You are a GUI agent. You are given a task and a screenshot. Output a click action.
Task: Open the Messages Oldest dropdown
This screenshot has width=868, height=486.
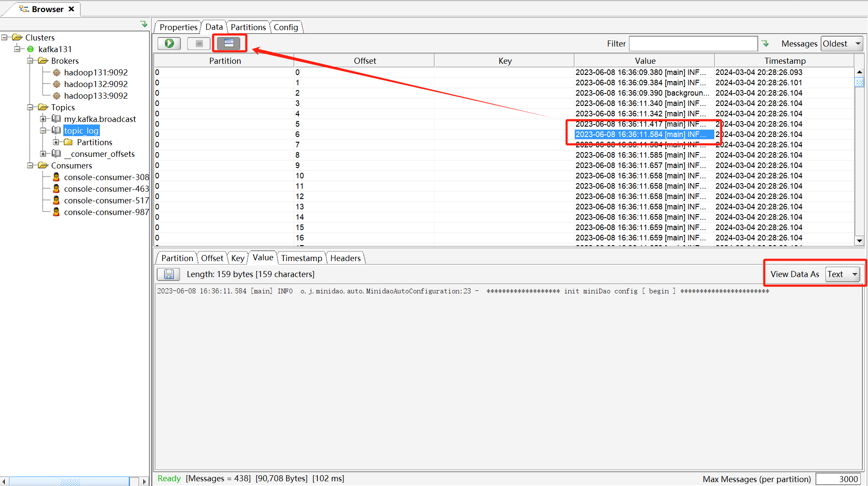coord(842,44)
